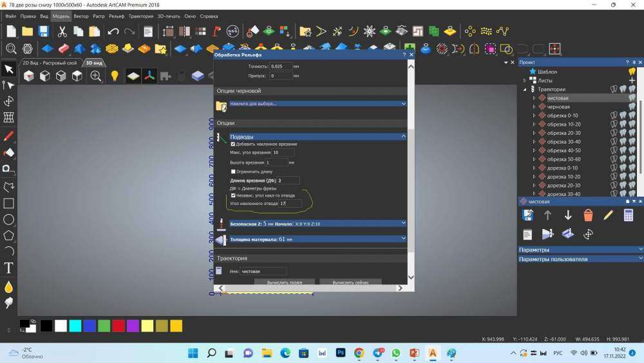This screenshot has height=363, width=644.
Task: Click the calculator icon in чистовая panel
Action: click(x=629, y=216)
